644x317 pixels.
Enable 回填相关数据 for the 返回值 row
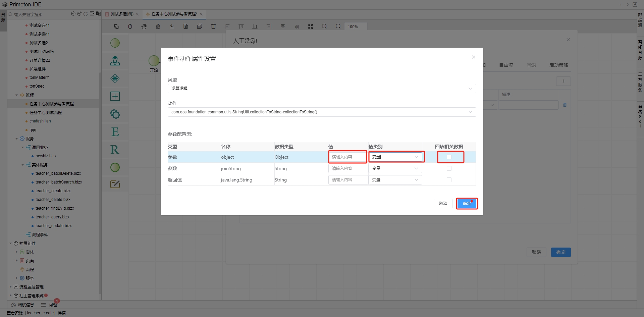pyautogui.click(x=449, y=180)
